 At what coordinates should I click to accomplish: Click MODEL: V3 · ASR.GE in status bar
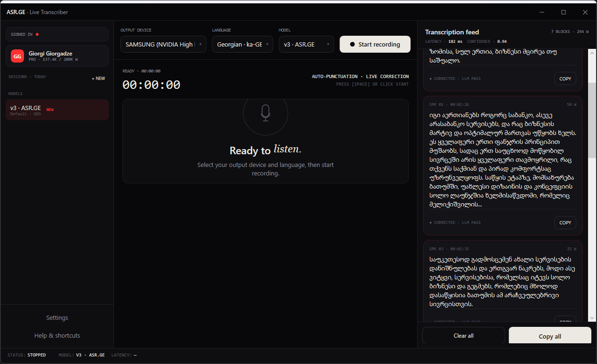tap(81, 355)
